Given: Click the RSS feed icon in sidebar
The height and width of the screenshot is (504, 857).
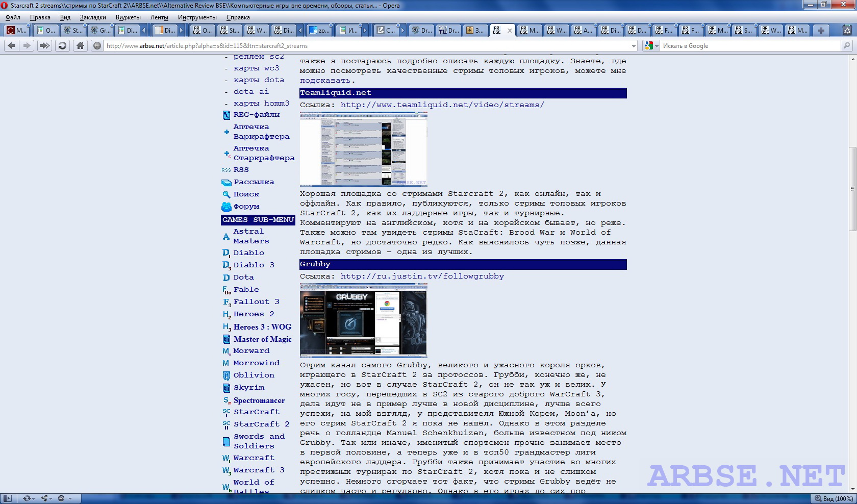Looking at the screenshot, I should [226, 170].
